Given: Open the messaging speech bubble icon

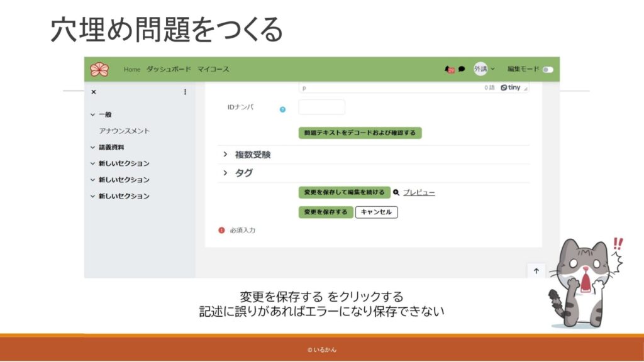Looking at the screenshot, I should 462,70.
